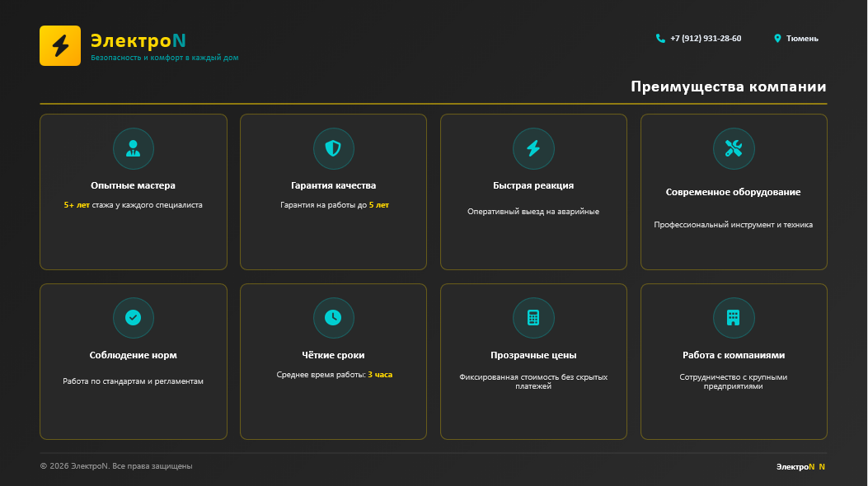Click 'Профессиональный инструмент и техника' text
The height and width of the screenshot is (486, 868).
[733, 225]
